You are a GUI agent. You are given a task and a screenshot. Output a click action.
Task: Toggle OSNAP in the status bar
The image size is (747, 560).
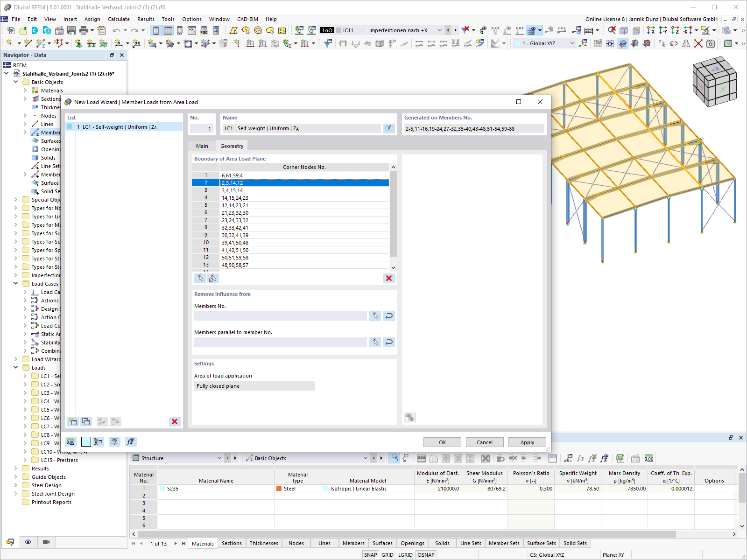click(x=426, y=555)
